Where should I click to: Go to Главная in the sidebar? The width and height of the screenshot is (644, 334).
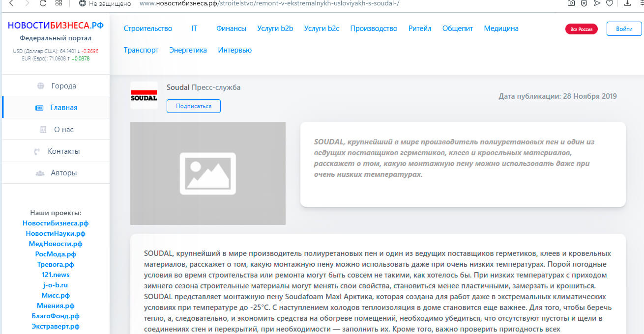(56, 108)
